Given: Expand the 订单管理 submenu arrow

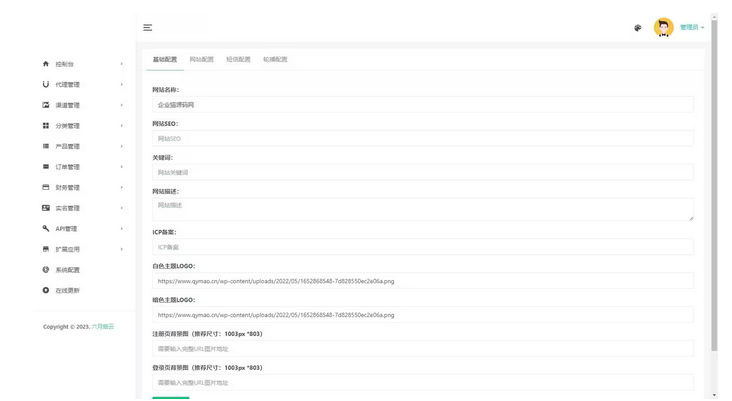Looking at the screenshot, I should click(122, 167).
